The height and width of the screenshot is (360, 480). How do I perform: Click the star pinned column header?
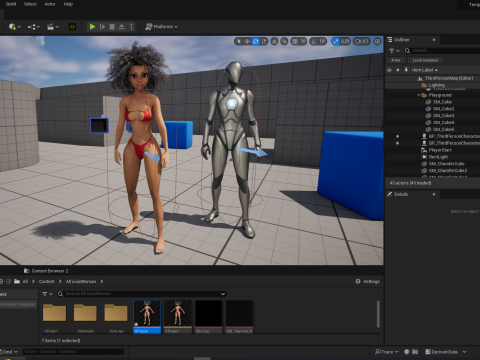click(x=398, y=70)
